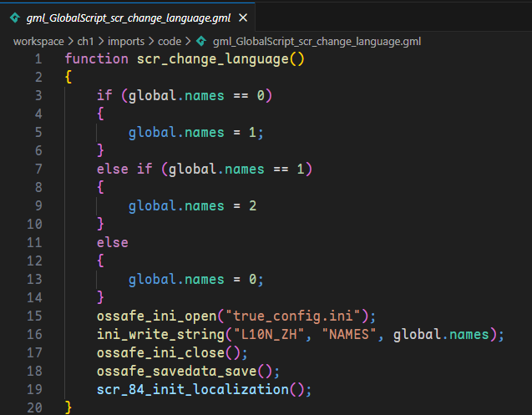
Task: Click 'global.names = 0;' on line 13
Action: (195, 279)
